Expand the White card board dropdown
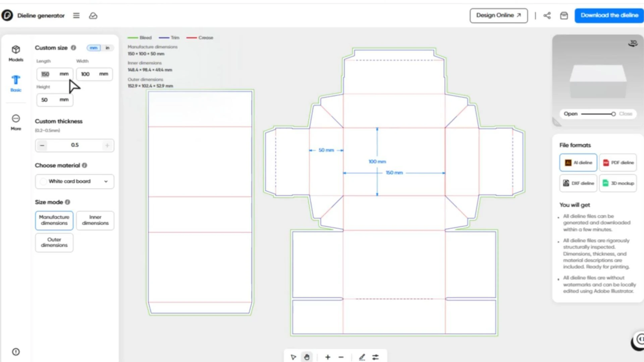Image resolution: width=644 pixels, height=362 pixels. click(x=74, y=181)
